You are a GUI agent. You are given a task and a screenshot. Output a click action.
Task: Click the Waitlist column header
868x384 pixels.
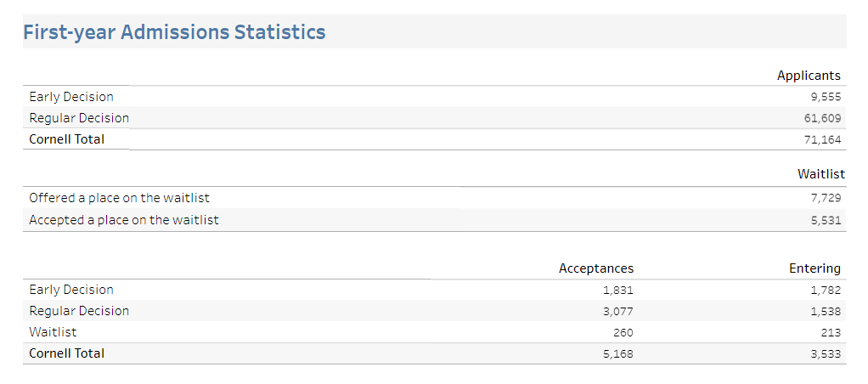820,174
